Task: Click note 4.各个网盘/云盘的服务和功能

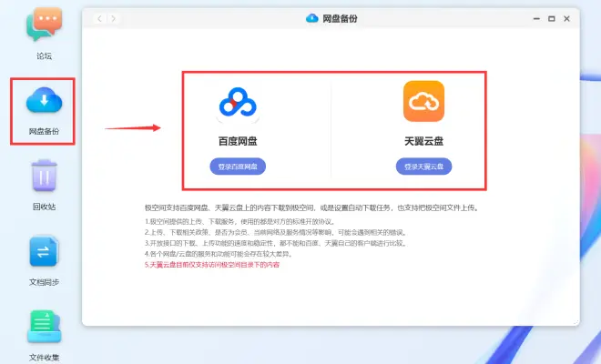Action: tap(219, 254)
